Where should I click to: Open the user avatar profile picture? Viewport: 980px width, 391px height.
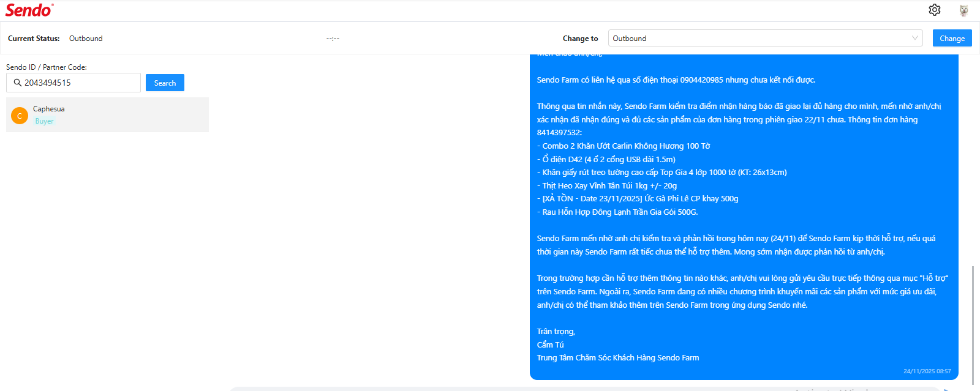point(964,10)
